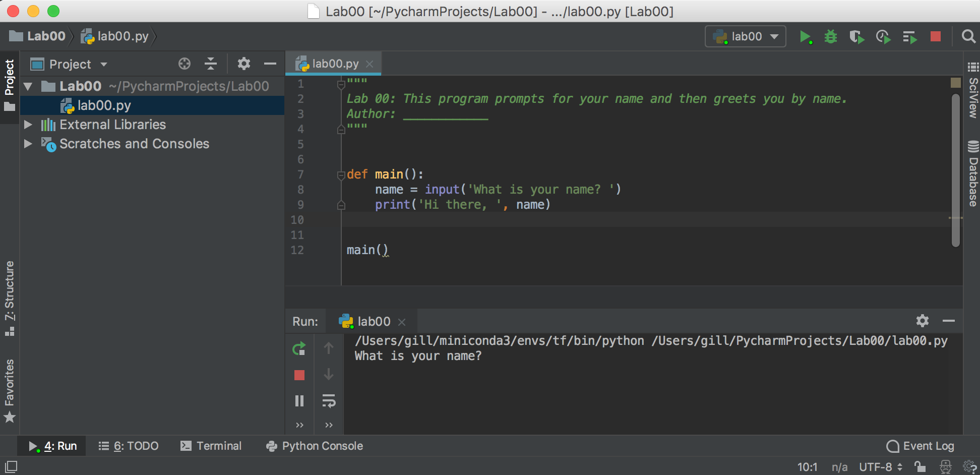Screen dimensions: 980x475
Task: Open the Python Console tab
Action: [x=315, y=446]
